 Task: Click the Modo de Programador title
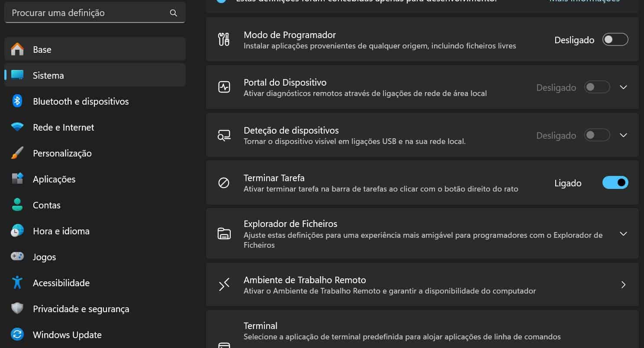(290, 35)
